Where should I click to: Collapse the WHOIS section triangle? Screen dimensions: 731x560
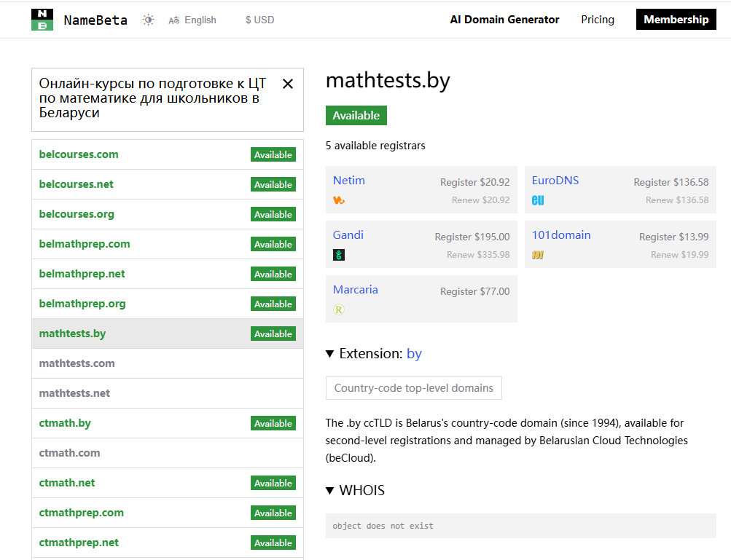330,491
